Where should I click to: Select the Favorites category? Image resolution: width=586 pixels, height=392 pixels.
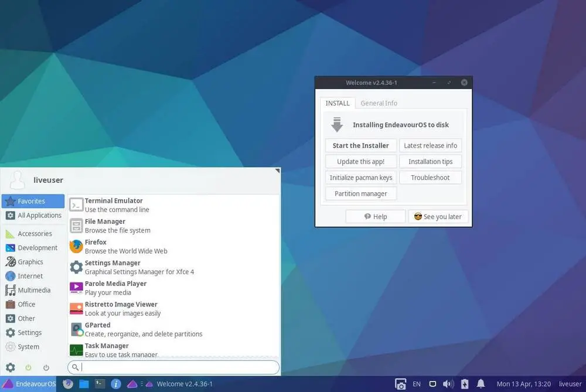pyautogui.click(x=33, y=201)
